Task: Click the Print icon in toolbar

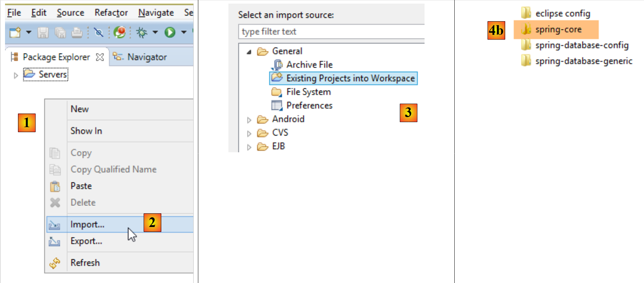Action: [x=77, y=33]
